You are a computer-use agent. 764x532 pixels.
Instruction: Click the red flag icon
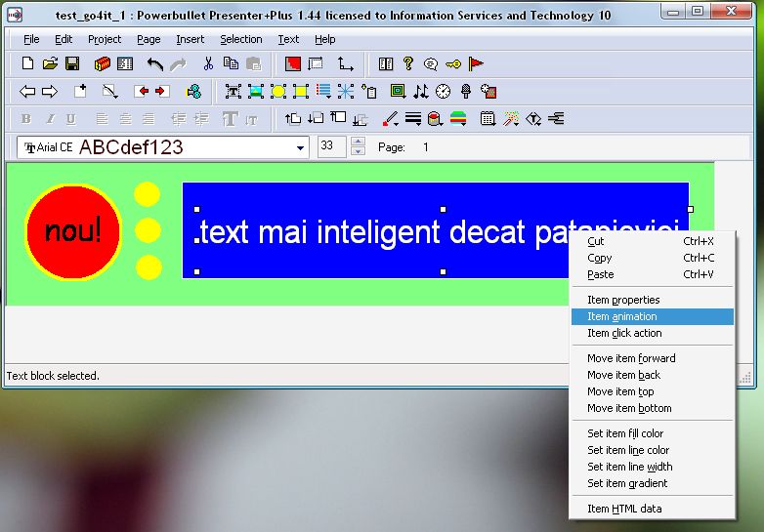tap(476, 63)
